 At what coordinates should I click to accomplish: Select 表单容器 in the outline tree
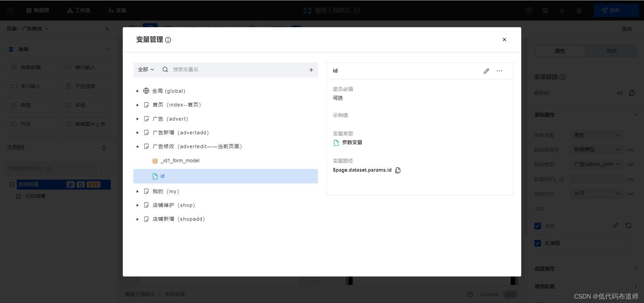click(x=64, y=184)
